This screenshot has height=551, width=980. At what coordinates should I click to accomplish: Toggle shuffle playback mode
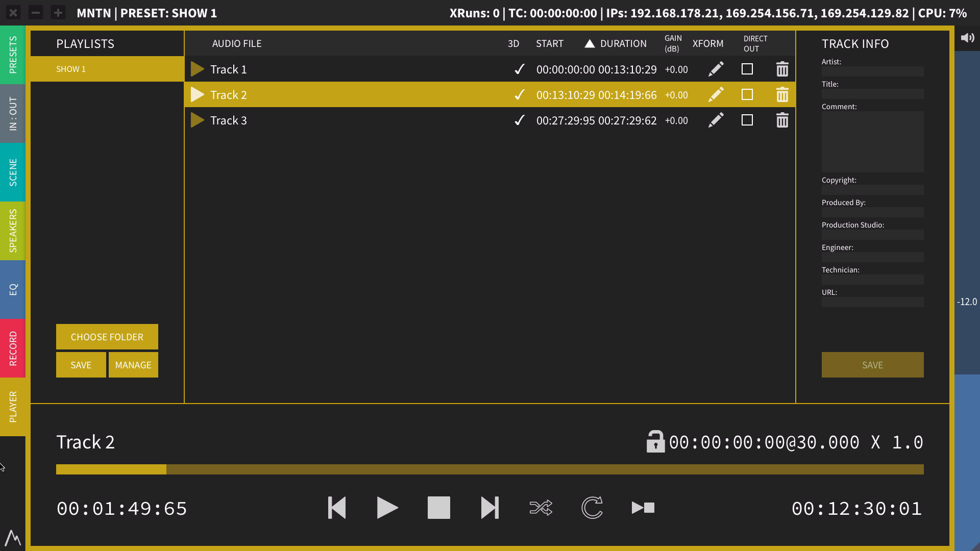pos(541,508)
